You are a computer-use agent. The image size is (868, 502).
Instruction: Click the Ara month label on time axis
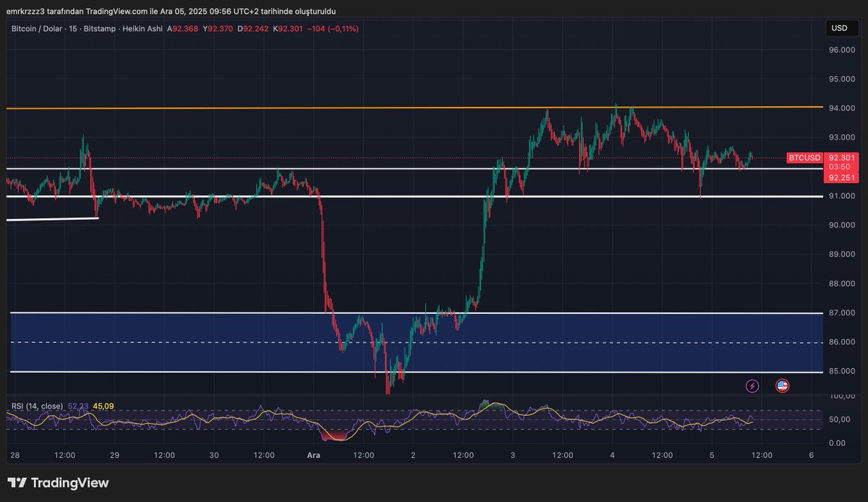pyautogui.click(x=313, y=455)
